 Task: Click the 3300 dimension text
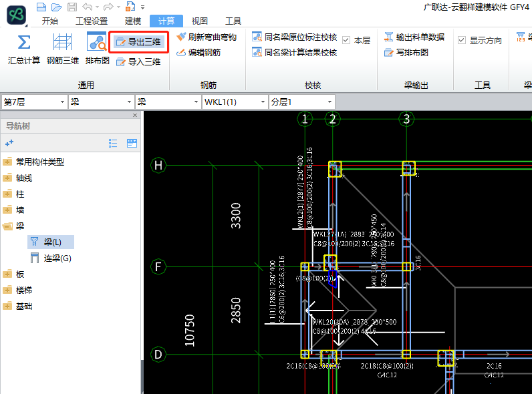click(x=236, y=216)
